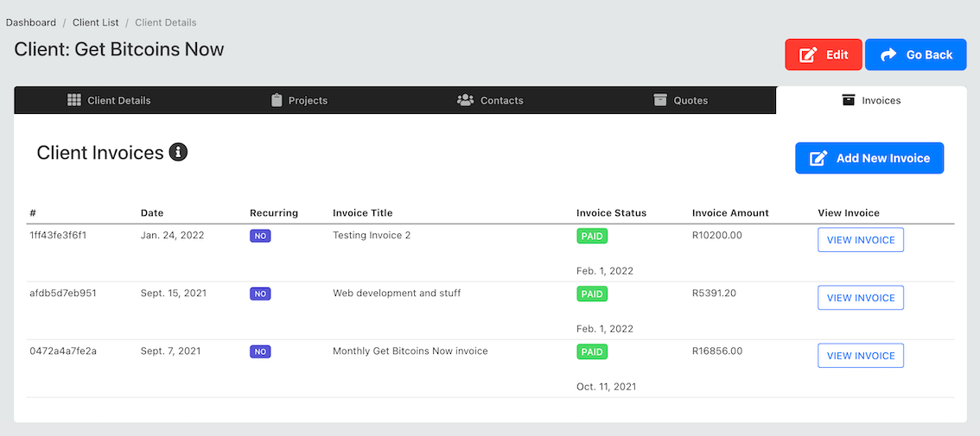Click title Web development and stuff
Screen dimensions: 980x436
(397, 293)
